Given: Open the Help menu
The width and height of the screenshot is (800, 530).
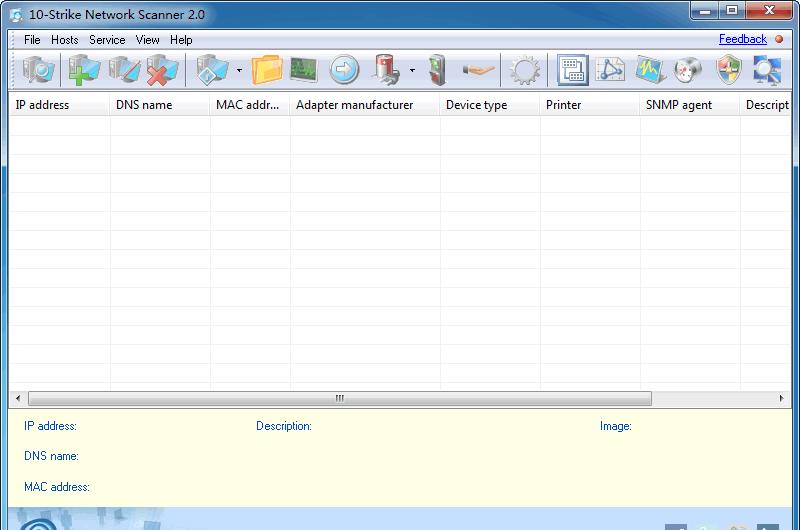Looking at the screenshot, I should 181,40.
